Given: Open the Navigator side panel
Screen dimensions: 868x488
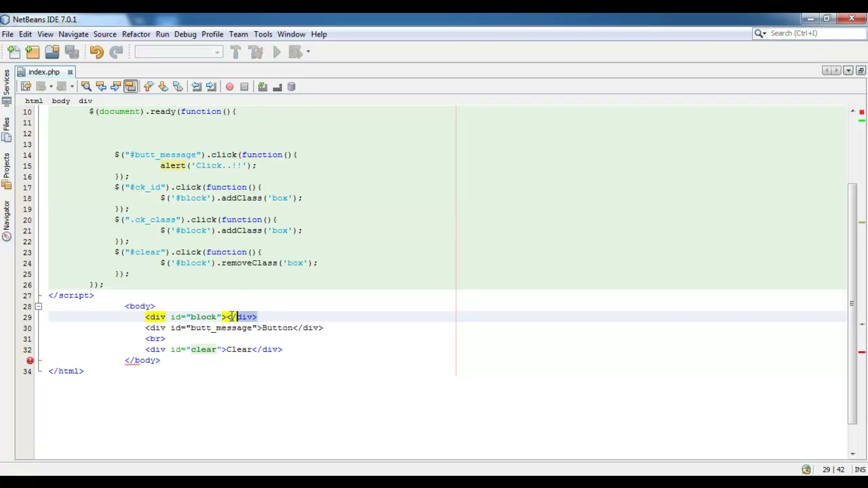Looking at the screenshot, I should (6, 221).
